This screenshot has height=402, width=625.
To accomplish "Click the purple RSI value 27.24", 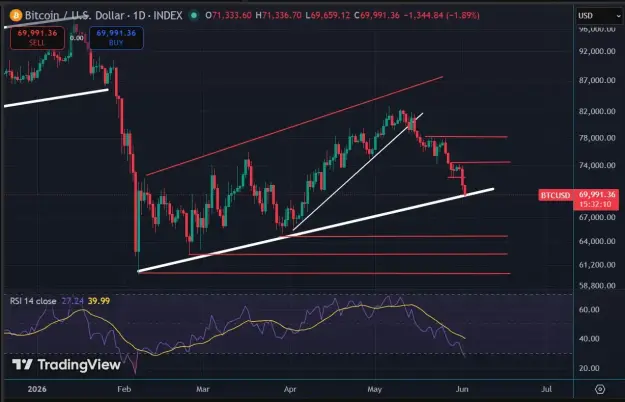I will 73,301.
